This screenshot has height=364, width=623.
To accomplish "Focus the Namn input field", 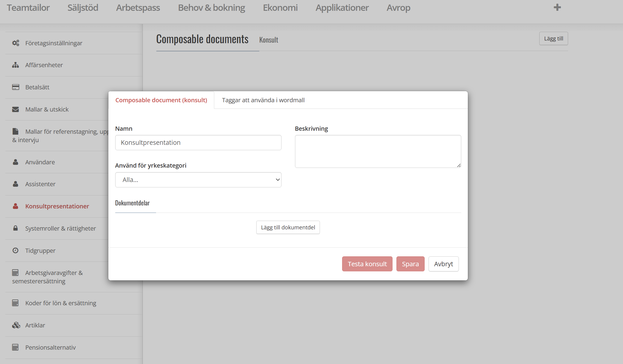I will (198, 143).
